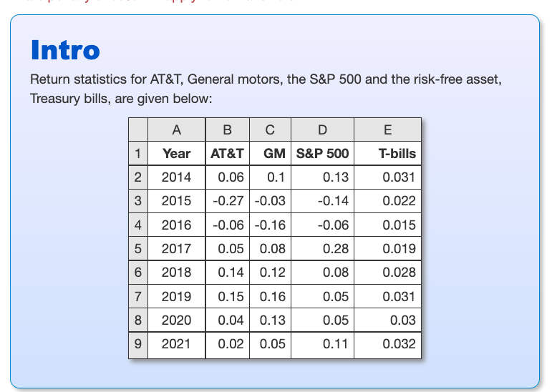Image resolution: width=557 pixels, height=392 pixels.
Task: Click the year cell 2019
Action: tap(177, 296)
